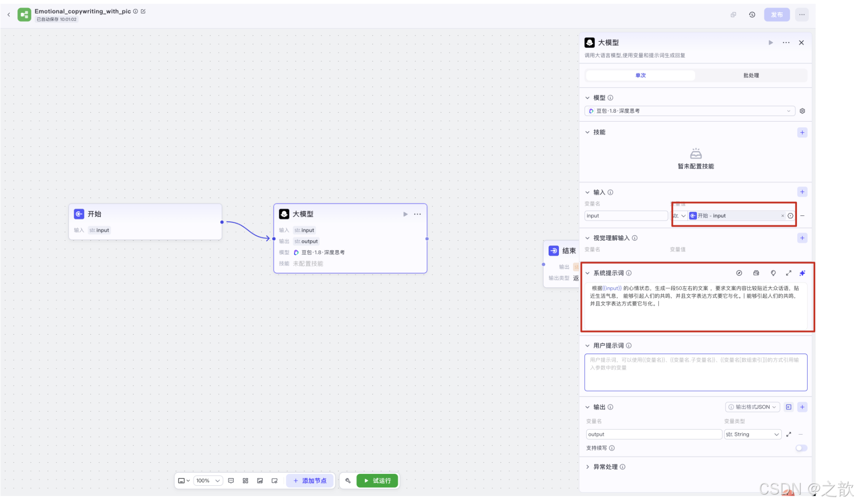Go back using the top-left arrow
Viewport: 856px width, 504px height.
point(9,15)
